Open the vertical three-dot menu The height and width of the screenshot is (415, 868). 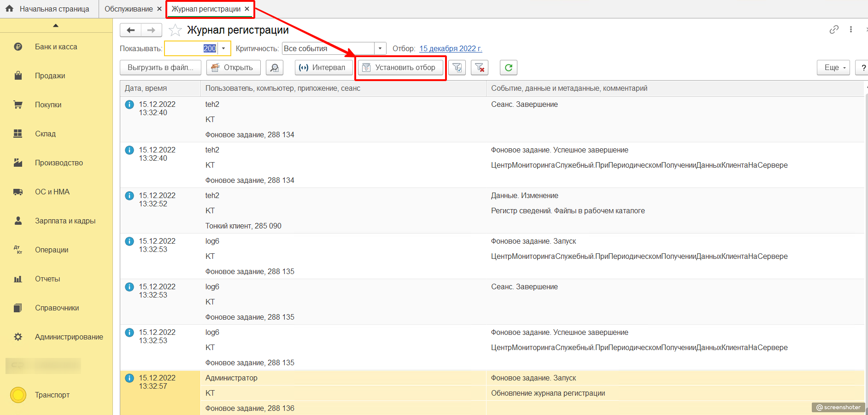point(851,29)
